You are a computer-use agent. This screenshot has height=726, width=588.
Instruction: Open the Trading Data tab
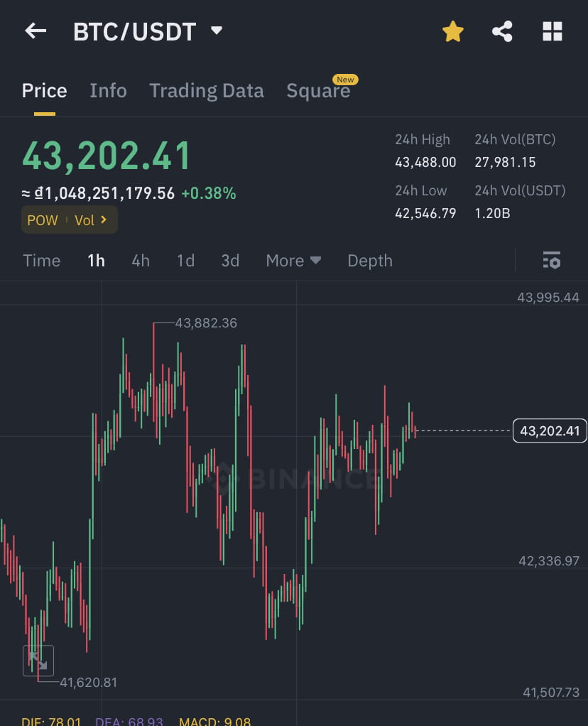207,90
